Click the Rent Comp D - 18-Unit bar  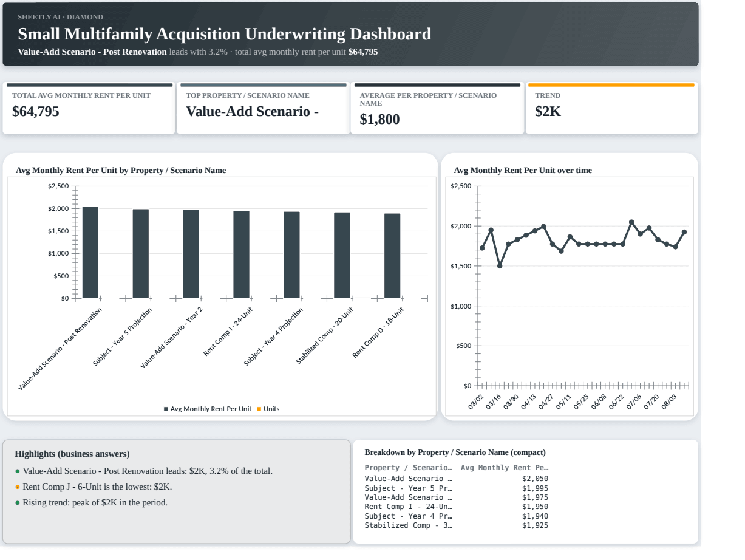tap(392, 256)
